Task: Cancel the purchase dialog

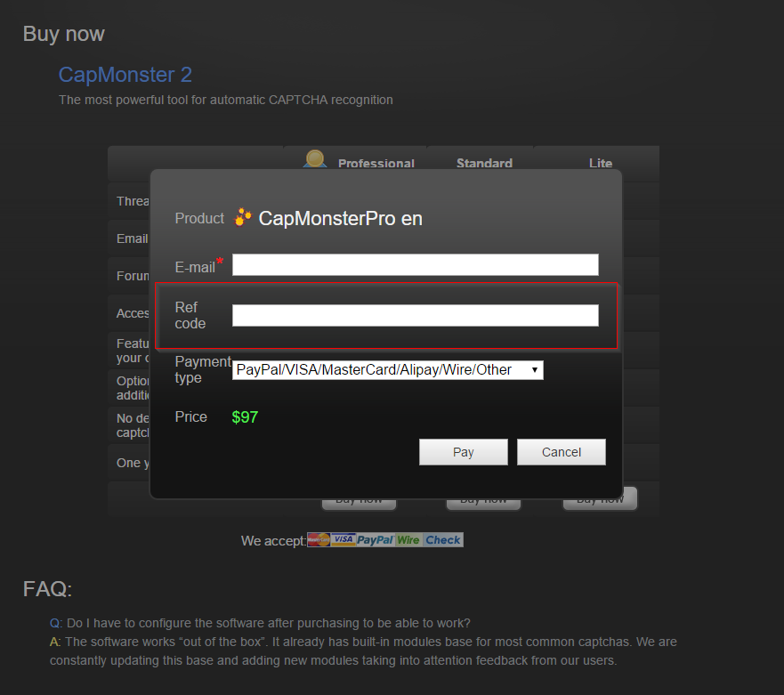Action: pyautogui.click(x=561, y=452)
